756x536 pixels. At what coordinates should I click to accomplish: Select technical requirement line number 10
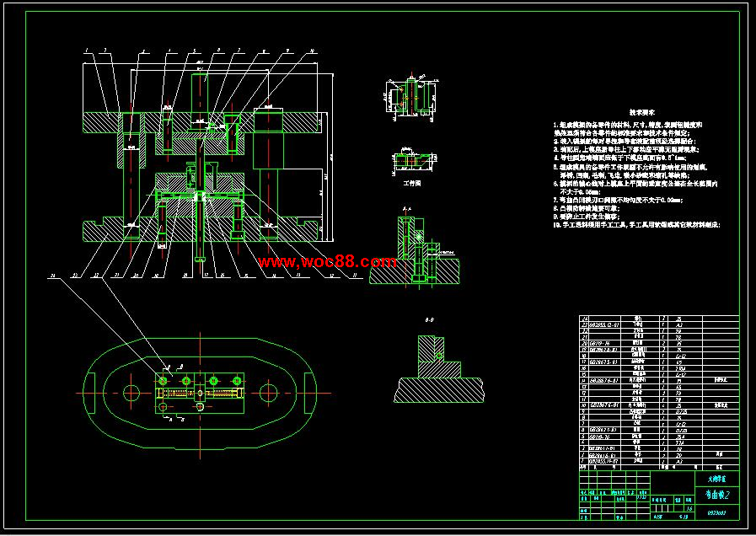pos(637,225)
